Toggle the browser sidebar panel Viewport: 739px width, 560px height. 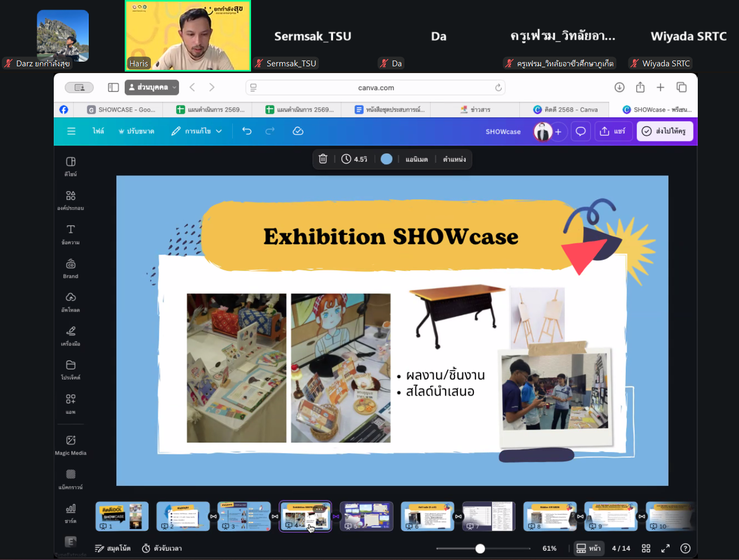[113, 88]
